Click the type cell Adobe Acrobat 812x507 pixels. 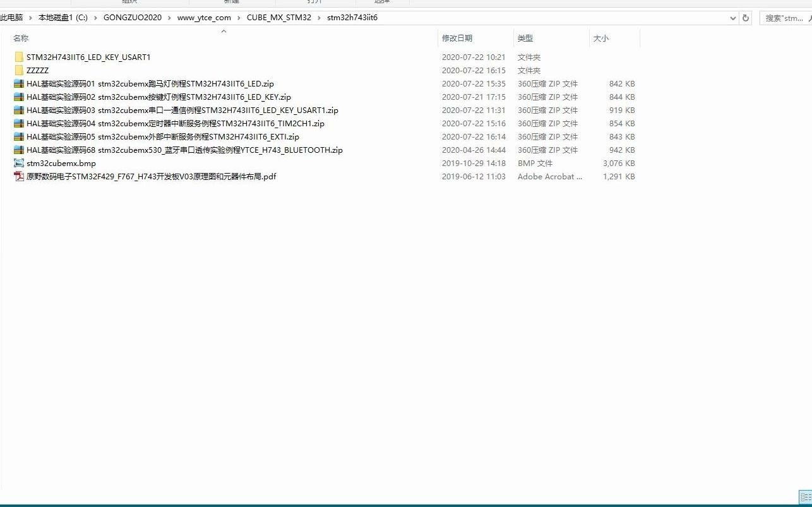click(550, 177)
